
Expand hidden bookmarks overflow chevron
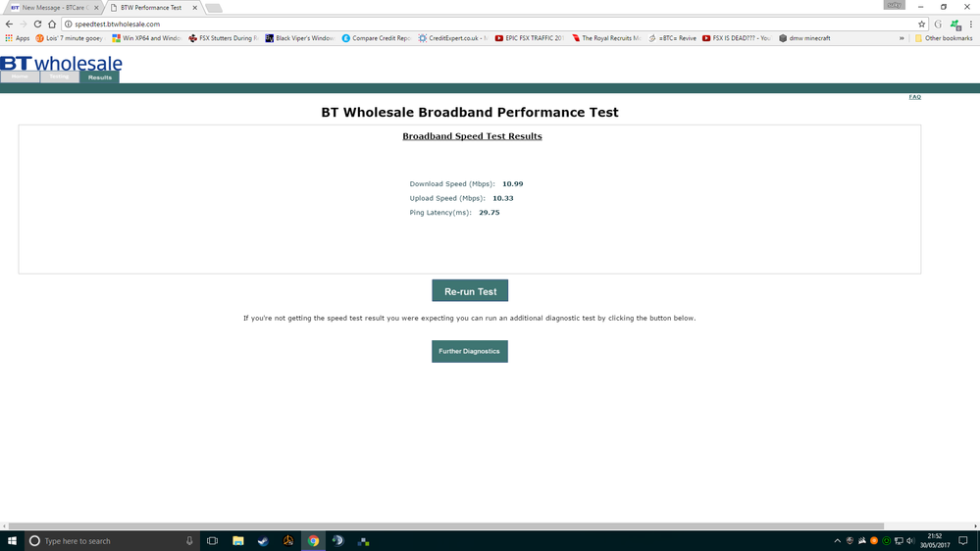[902, 38]
